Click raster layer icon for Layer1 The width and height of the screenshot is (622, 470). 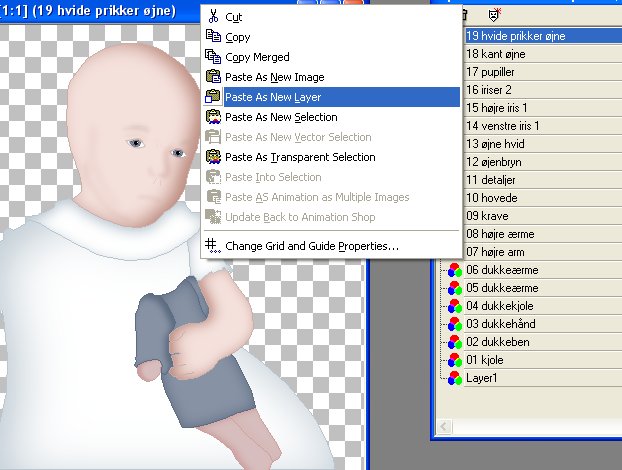tap(454, 378)
